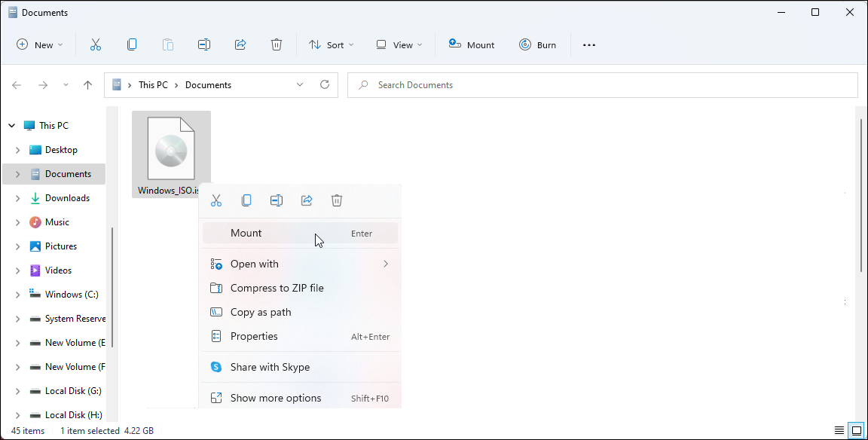Click the Delete icon in the toolbar
This screenshot has width=868, height=440.
pyautogui.click(x=277, y=44)
